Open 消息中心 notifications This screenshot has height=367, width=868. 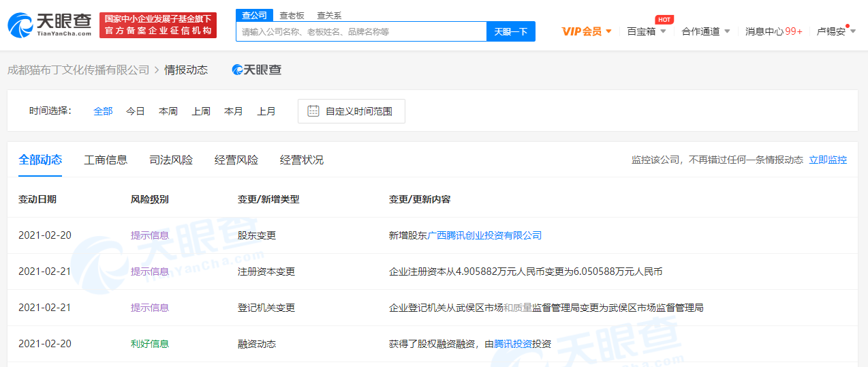click(774, 31)
